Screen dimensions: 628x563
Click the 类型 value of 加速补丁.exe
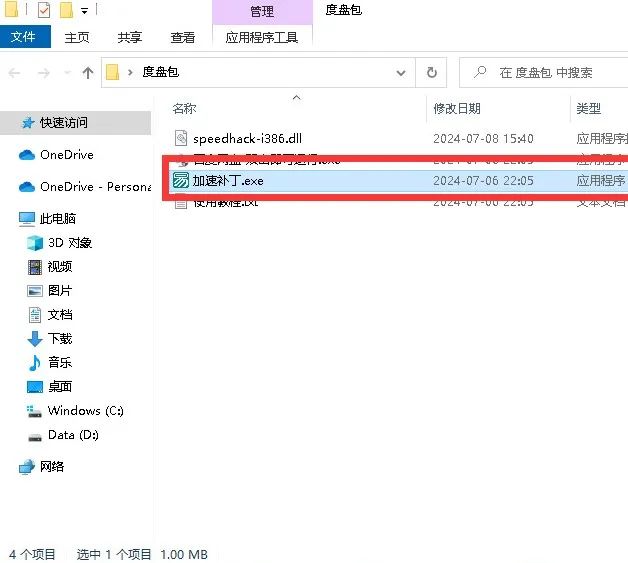pos(601,181)
